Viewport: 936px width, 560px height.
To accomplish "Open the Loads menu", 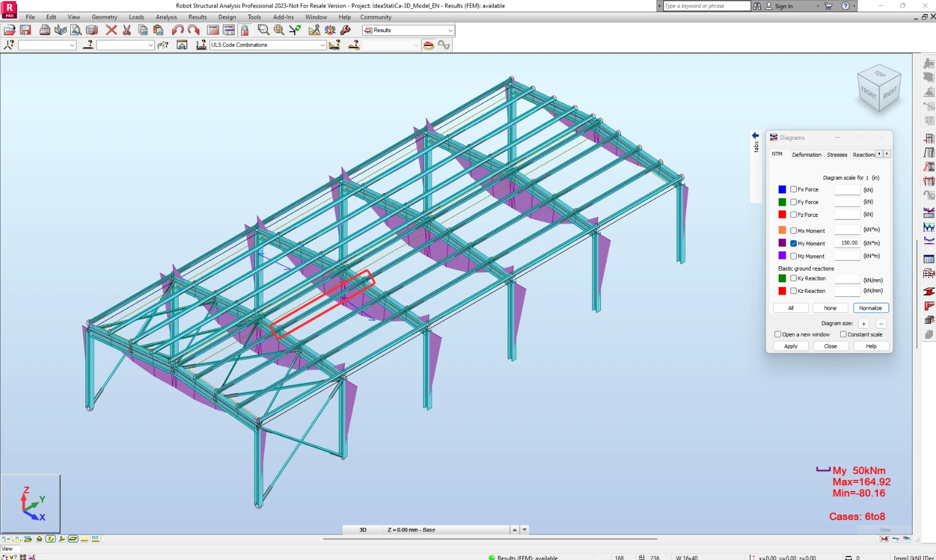I will [x=136, y=17].
